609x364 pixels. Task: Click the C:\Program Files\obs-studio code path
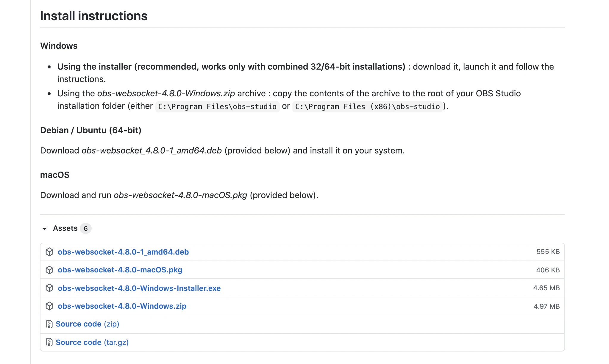coord(217,106)
